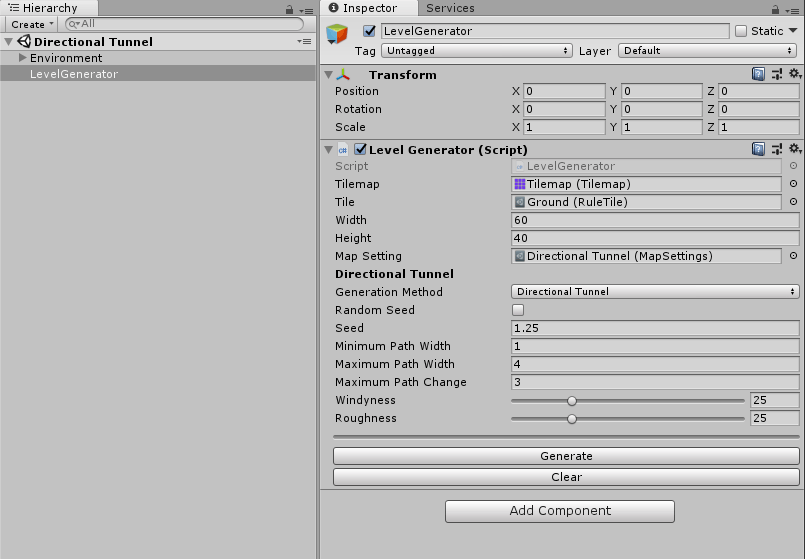Click the Inspector panel lock icon
This screenshot has width=805, height=559.
[x=775, y=10]
